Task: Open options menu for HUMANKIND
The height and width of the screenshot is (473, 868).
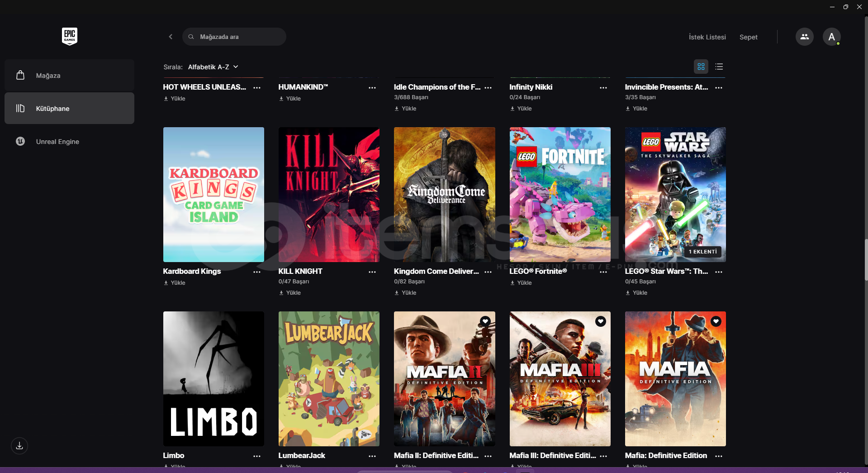Action: [372, 88]
